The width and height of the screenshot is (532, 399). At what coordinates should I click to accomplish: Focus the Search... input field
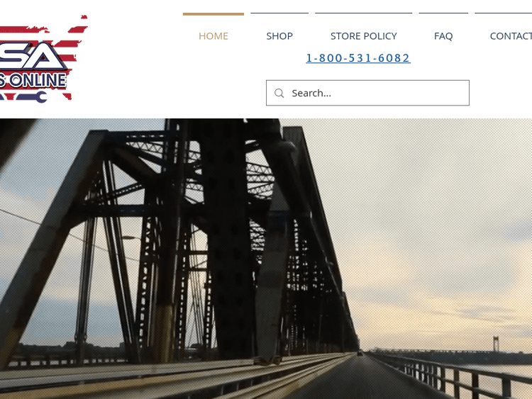367,93
